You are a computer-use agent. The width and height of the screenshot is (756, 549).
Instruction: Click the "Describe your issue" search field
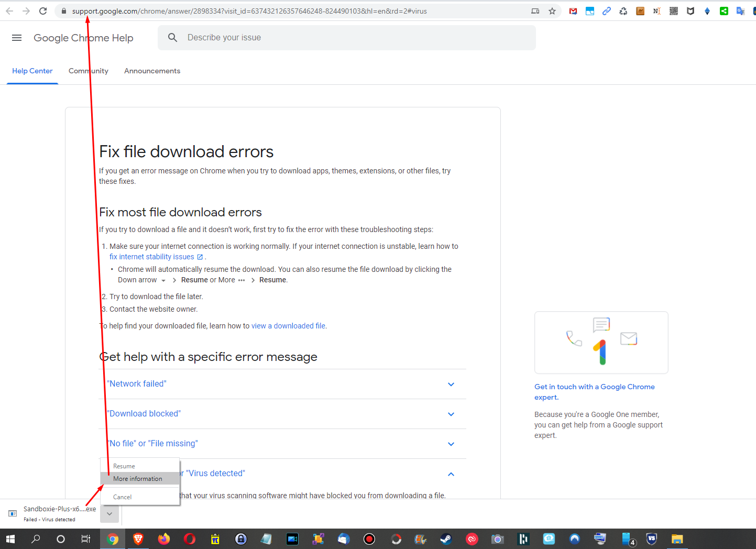coord(347,37)
